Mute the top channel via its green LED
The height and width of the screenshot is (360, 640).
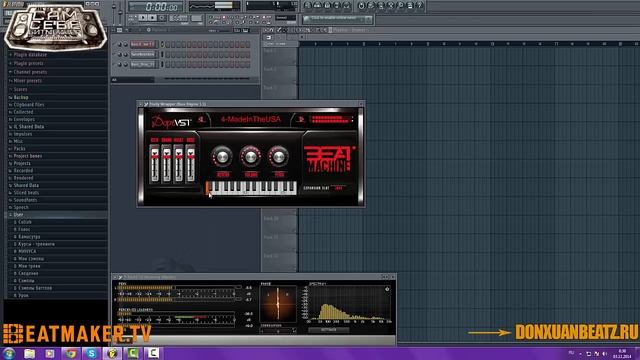(114, 44)
